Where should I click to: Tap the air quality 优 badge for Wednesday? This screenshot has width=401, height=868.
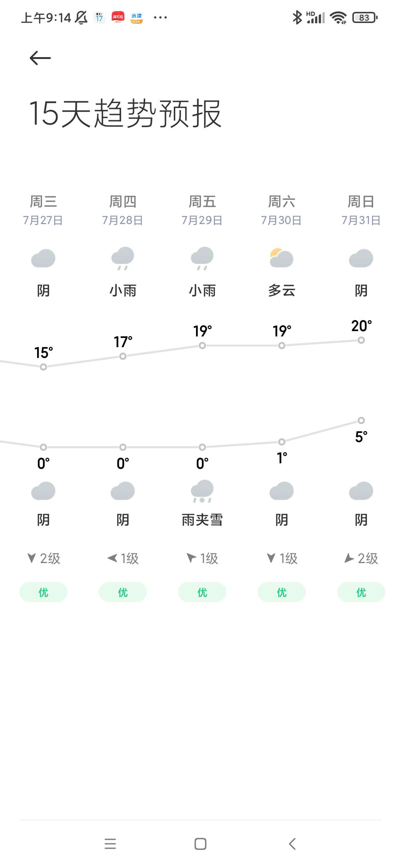click(x=43, y=592)
